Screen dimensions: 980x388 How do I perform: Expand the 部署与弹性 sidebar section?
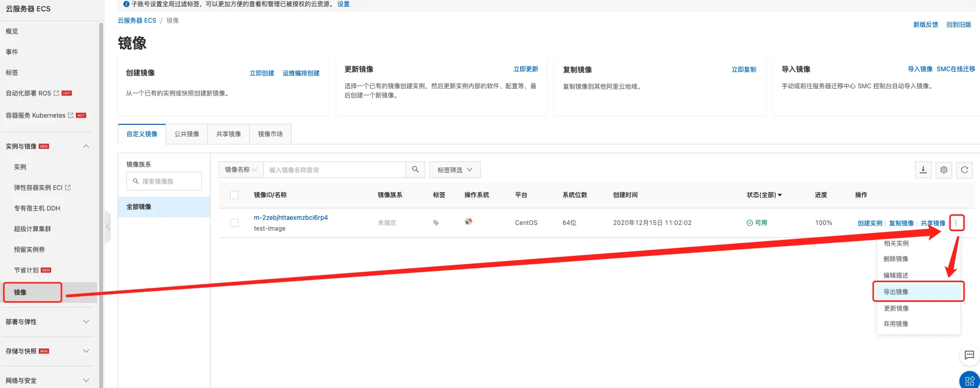(x=86, y=321)
